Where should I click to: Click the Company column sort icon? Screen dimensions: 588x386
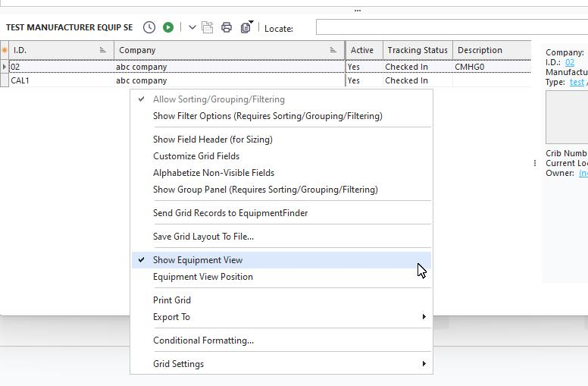pyautogui.click(x=333, y=50)
